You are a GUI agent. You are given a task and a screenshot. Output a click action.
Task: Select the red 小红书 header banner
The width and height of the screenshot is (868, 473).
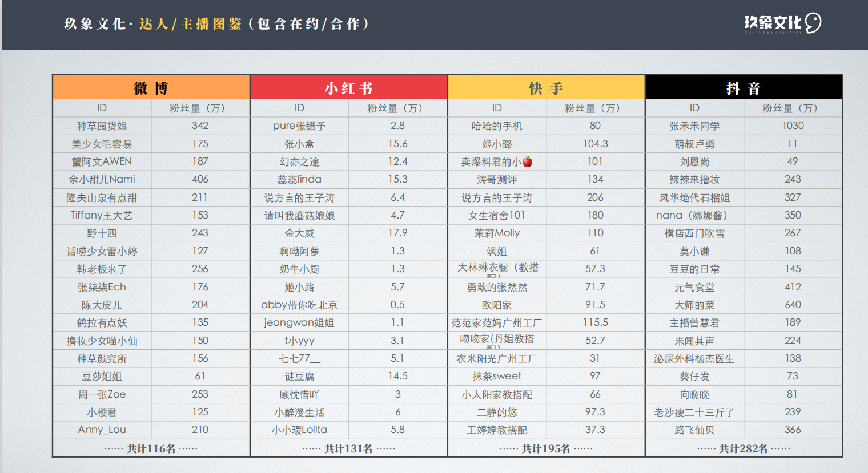coord(348,86)
